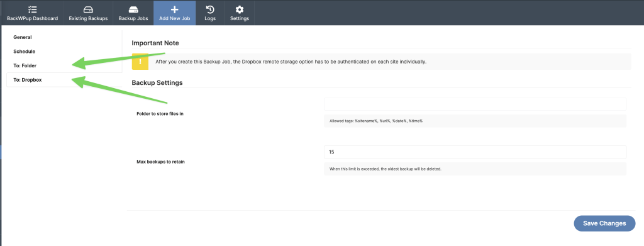This screenshot has height=246, width=644.
Task: Click the Folder to store files in field
Action: pos(475,104)
